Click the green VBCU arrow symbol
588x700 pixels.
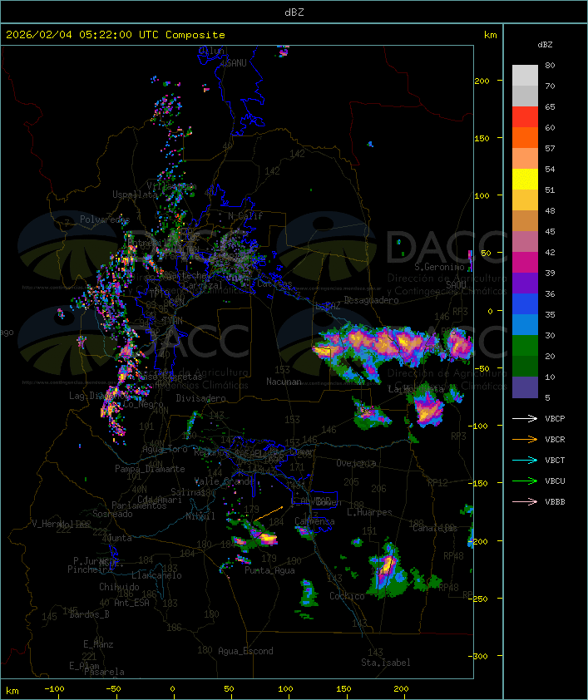(x=525, y=481)
